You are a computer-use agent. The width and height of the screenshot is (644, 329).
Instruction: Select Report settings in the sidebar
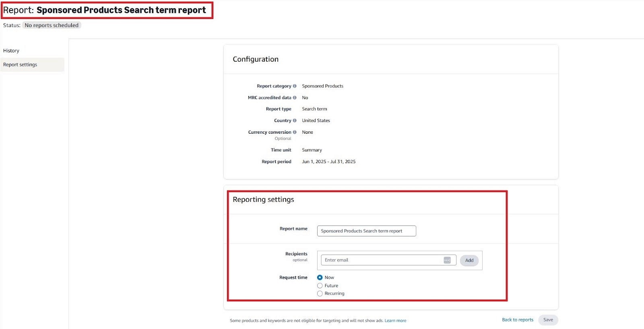tap(32, 64)
